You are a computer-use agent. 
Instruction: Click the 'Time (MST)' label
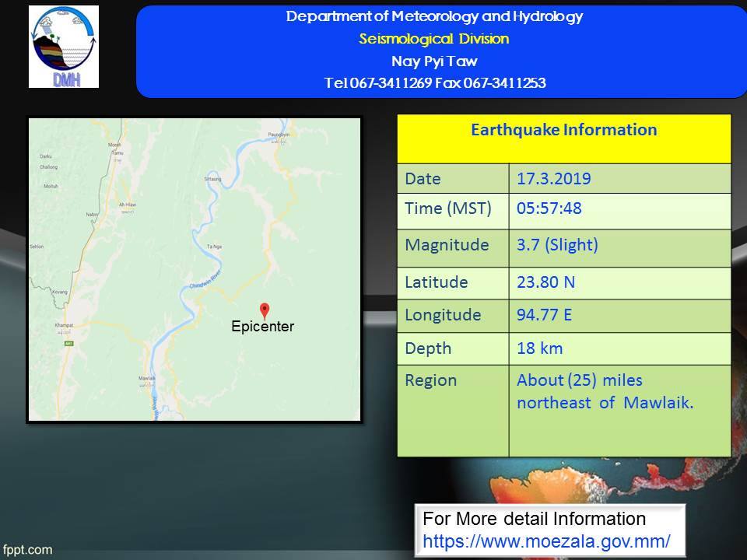[448, 208]
